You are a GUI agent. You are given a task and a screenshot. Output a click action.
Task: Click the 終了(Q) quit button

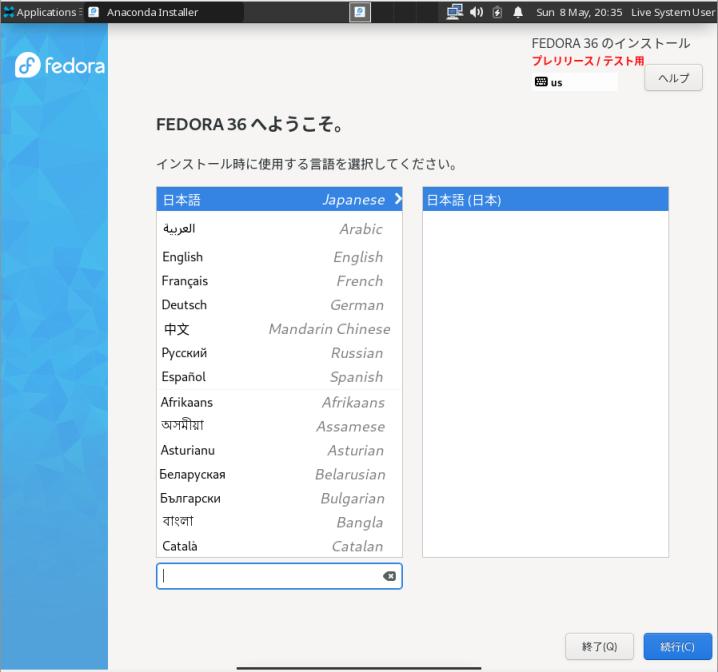pos(599,646)
